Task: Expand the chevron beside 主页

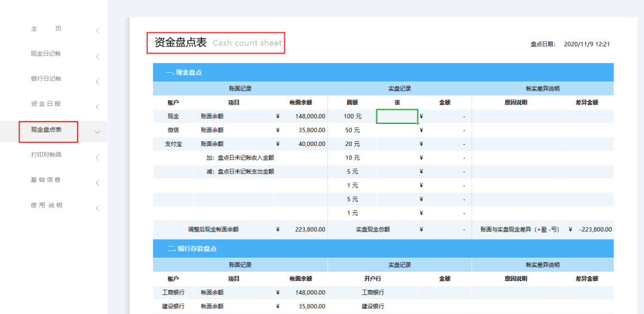Action: coord(97,31)
